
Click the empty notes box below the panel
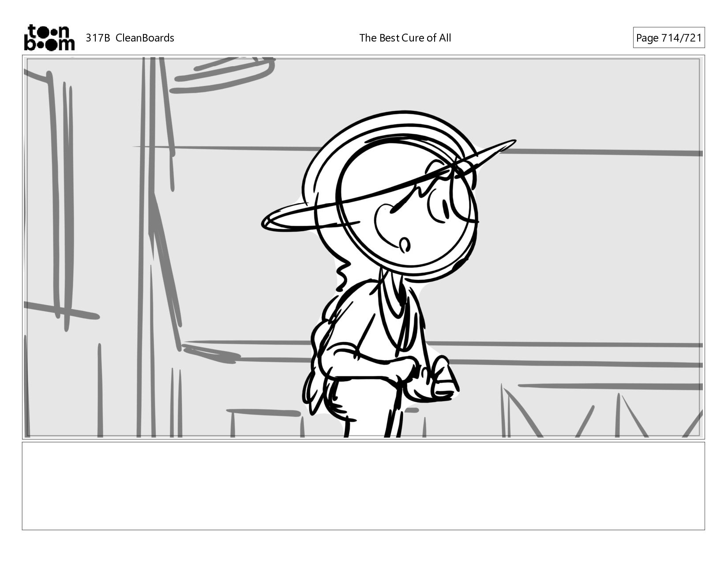[364, 486]
